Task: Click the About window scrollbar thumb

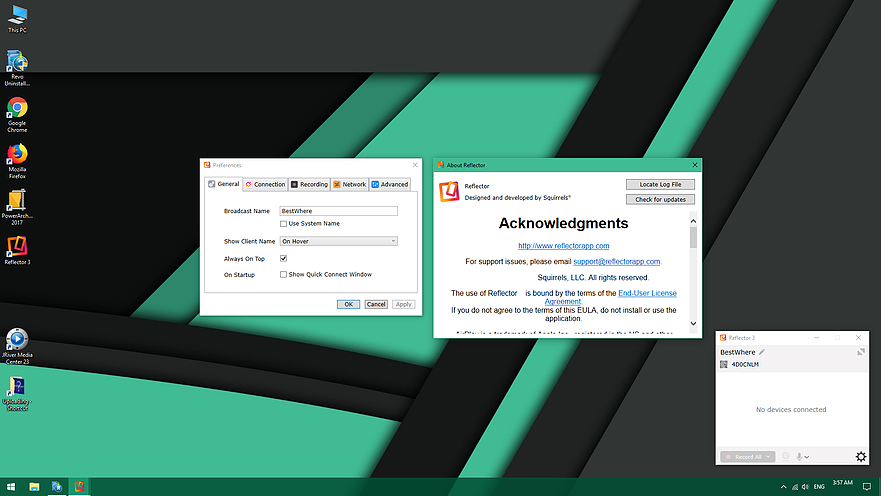Action: 693,237
